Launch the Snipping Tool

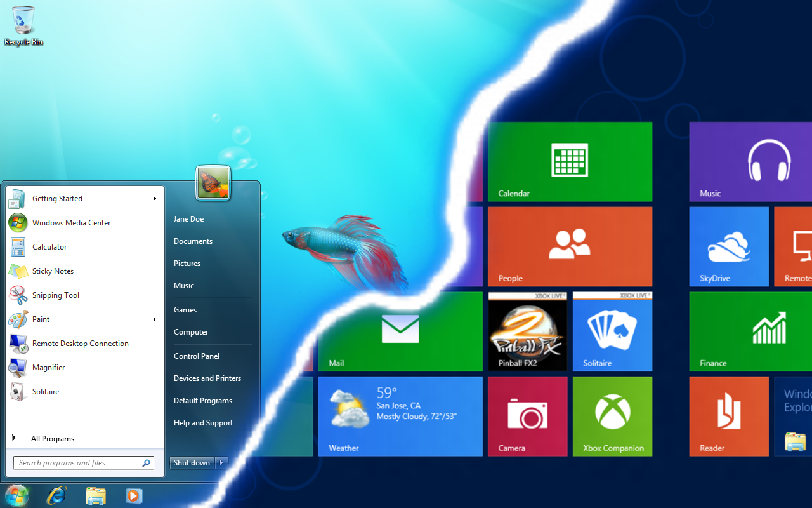(x=85, y=295)
